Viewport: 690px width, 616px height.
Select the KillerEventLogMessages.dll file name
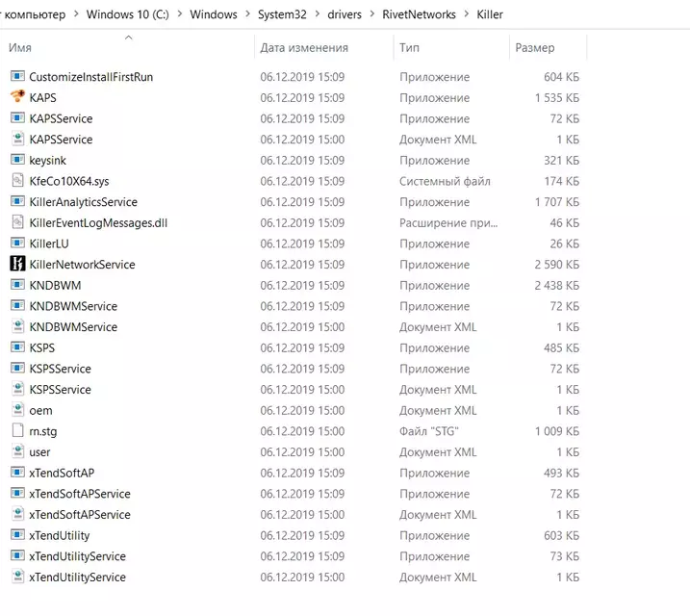point(98,223)
